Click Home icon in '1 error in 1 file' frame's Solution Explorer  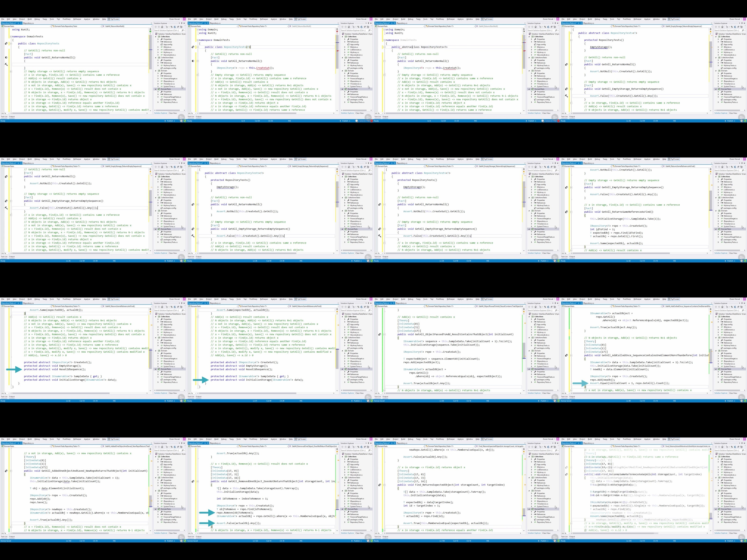[349, 27]
